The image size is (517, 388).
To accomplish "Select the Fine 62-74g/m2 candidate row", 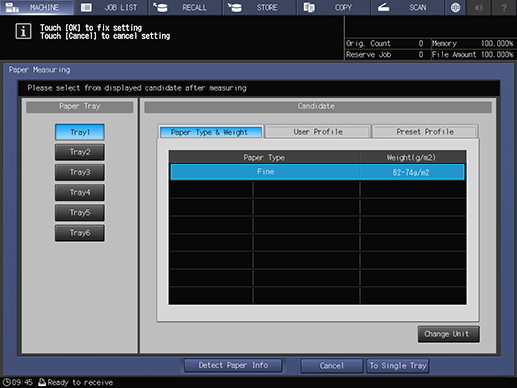I will tap(317, 172).
